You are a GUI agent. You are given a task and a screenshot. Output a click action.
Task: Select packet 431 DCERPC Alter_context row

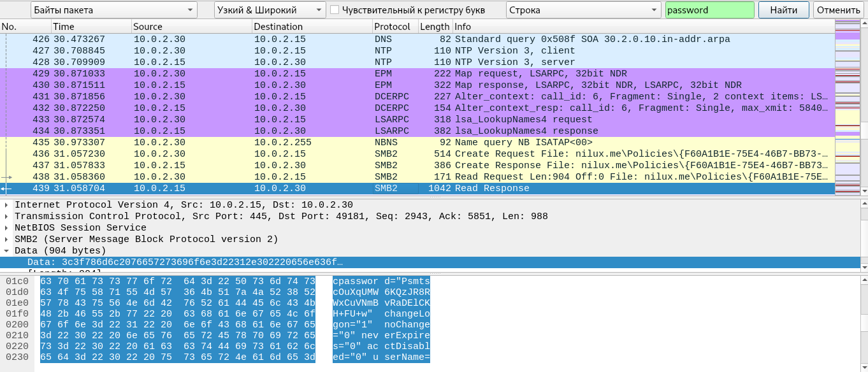click(417, 97)
